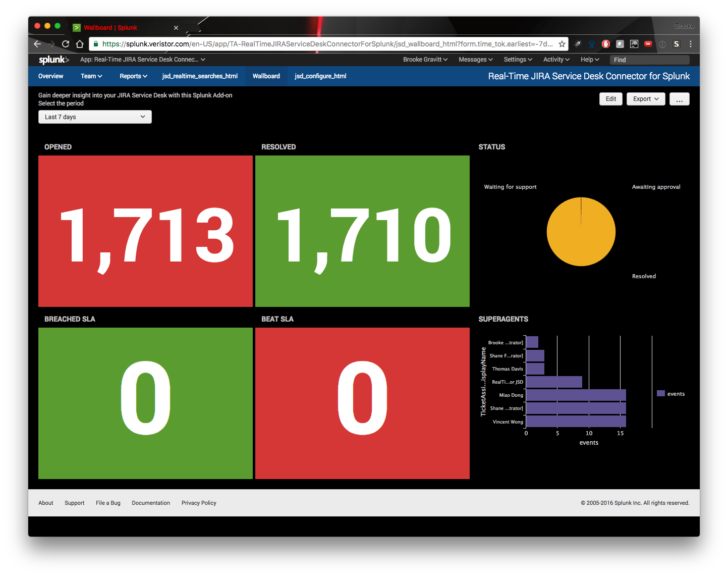728x577 pixels.
Task: Open the Documentation footer link
Action: 151,503
